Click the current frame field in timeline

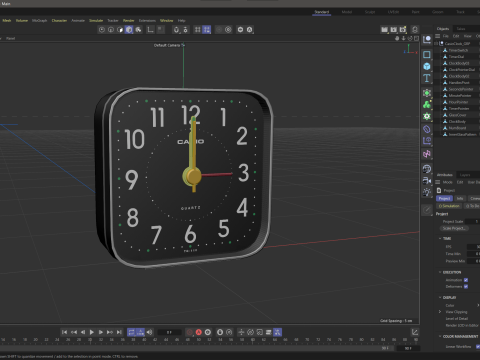(169, 332)
